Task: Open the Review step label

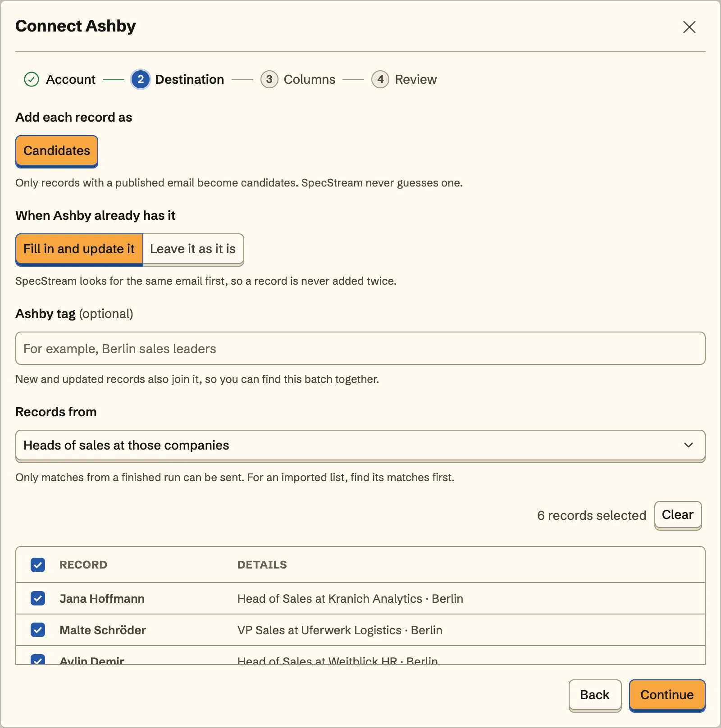Action: [x=416, y=80]
